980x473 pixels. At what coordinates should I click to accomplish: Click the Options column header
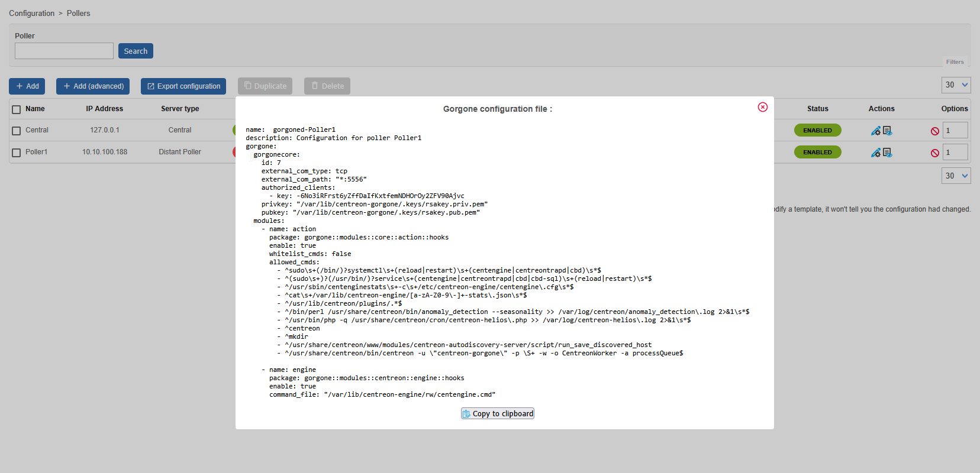coord(955,109)
